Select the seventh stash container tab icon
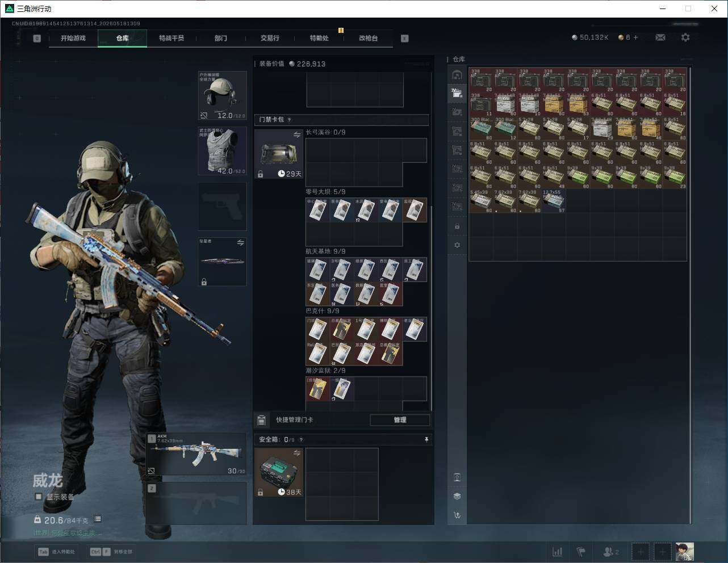The image size is (728, 563). pos(457,187)
